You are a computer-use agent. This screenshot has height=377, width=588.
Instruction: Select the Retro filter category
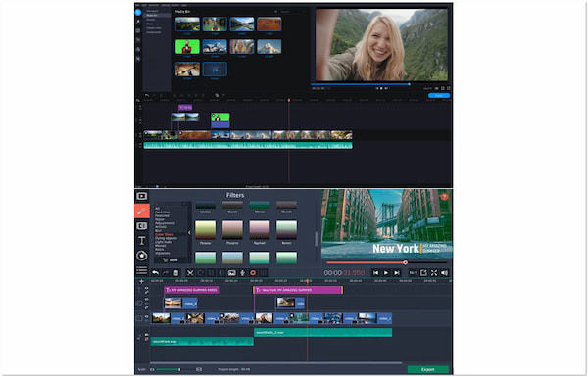coord(159,249)
